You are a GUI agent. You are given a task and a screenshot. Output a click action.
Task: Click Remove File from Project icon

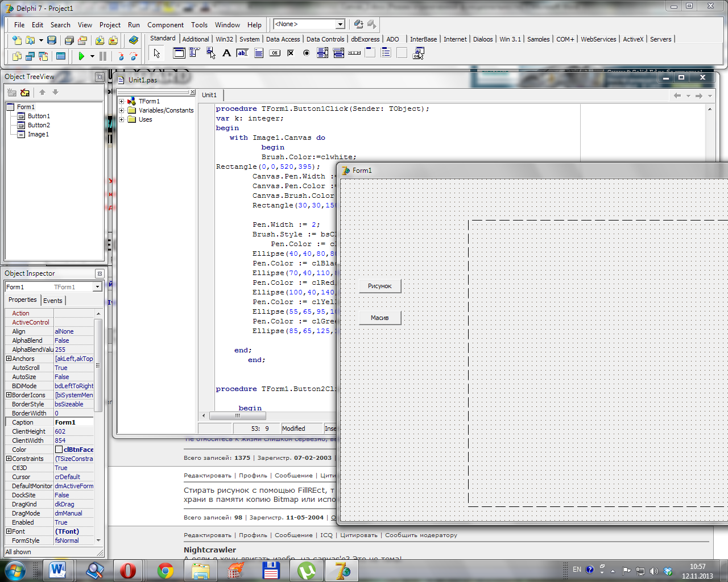[x=113, y=40]
